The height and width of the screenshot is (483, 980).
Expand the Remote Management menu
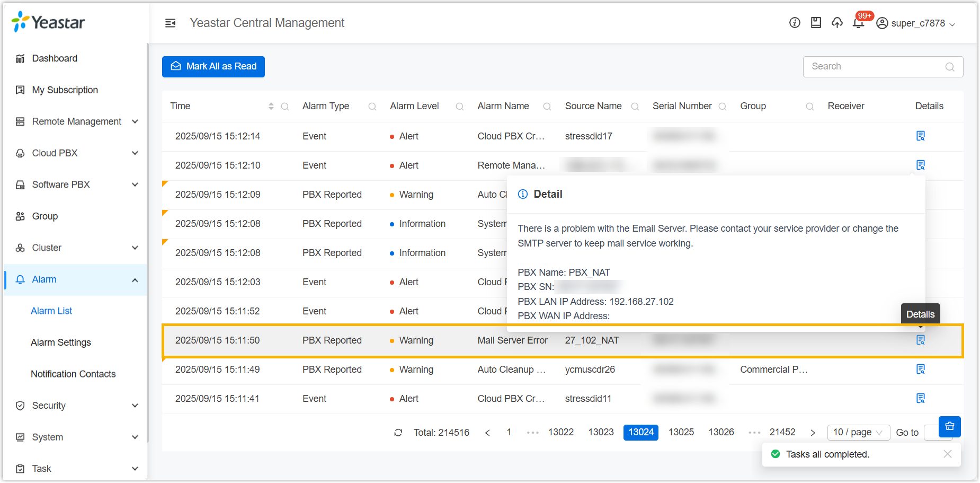point(77,121)
